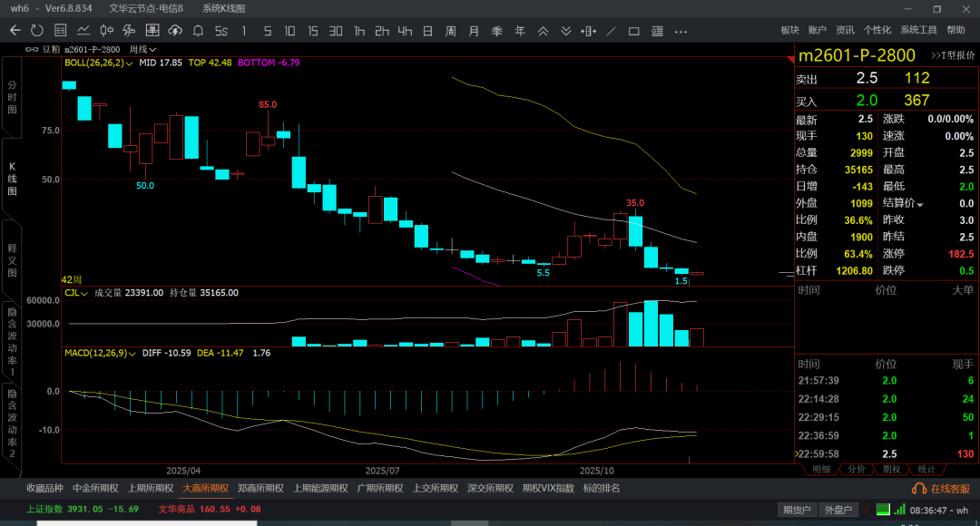Select the 分时图 side tab
This screenshot has height=526, width=980.
(12, 96)
